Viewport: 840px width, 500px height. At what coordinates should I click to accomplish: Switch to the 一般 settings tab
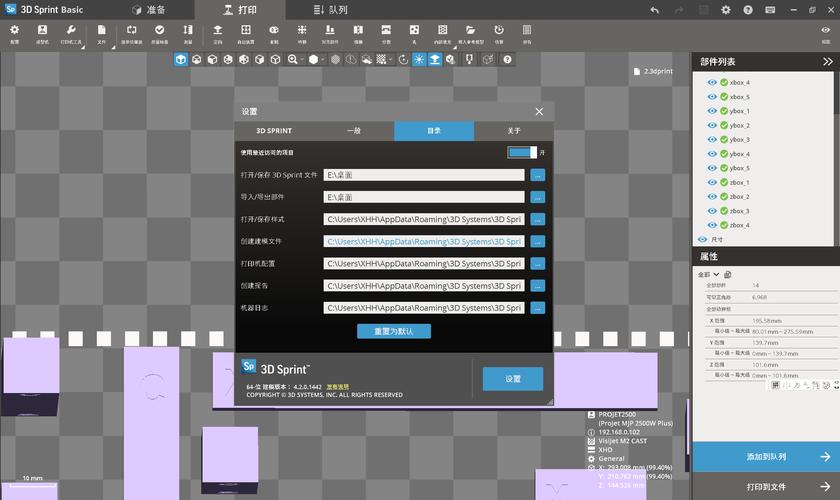point(353,131)
